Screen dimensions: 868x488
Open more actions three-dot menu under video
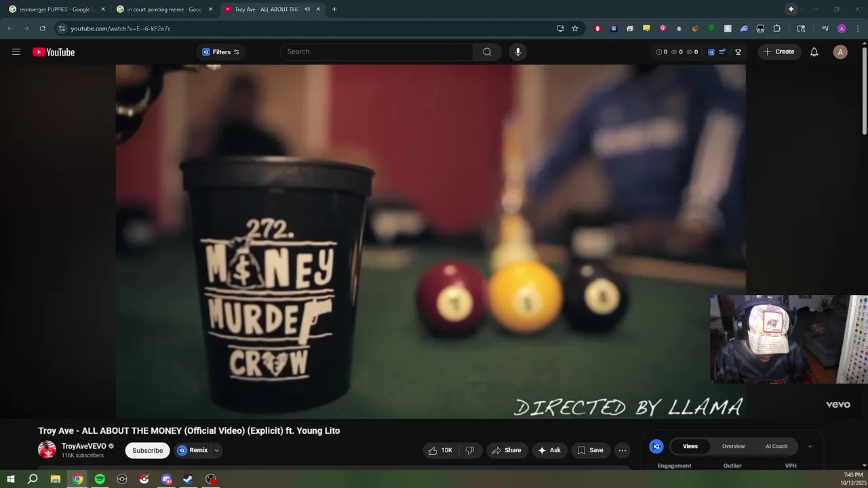tap(622, 450)
